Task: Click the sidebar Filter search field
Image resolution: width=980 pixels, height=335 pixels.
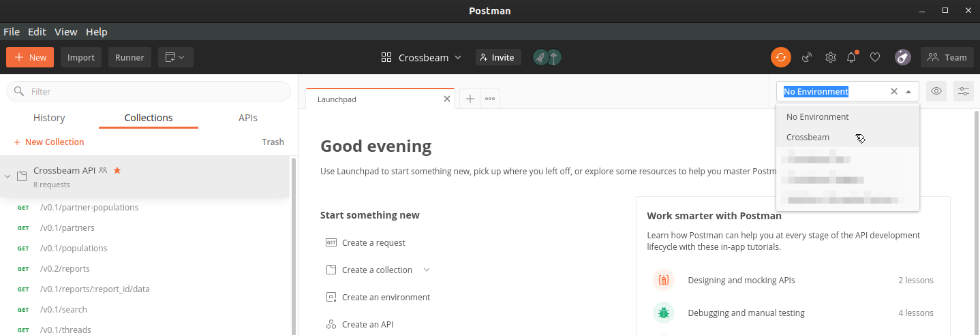Action: point(149,91)
